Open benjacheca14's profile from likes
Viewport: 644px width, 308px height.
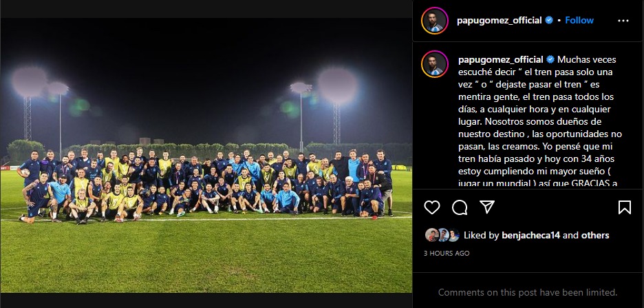(530, 235)
